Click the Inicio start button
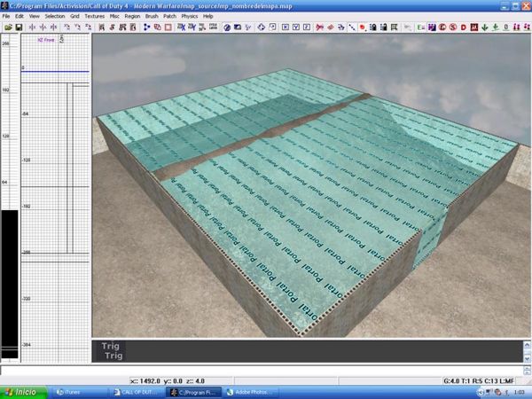The height and width of the screenshot is (399, 532). pyautogui.click(x=23, y=392)
